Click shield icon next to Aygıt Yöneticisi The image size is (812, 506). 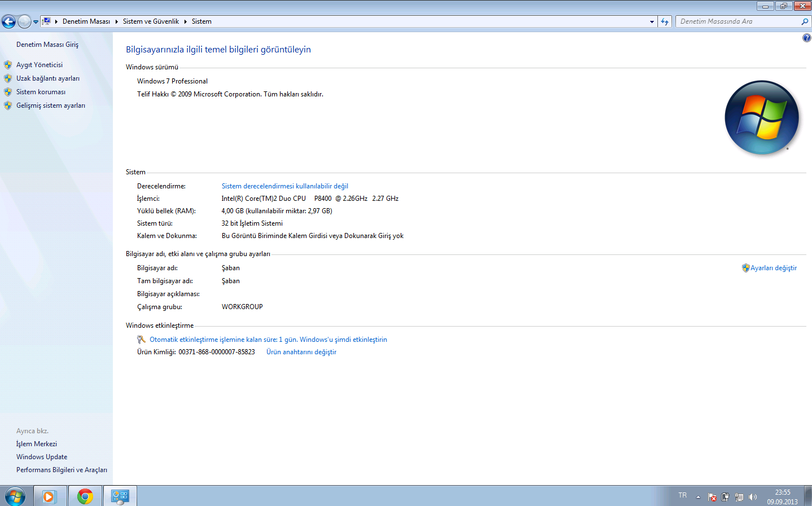coord(8,65)
